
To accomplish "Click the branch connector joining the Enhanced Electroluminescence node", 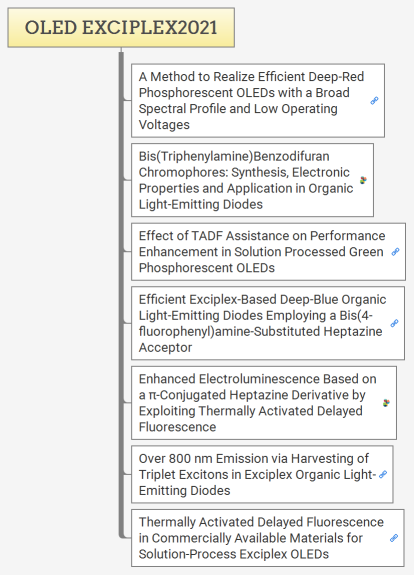I will 127,401.
